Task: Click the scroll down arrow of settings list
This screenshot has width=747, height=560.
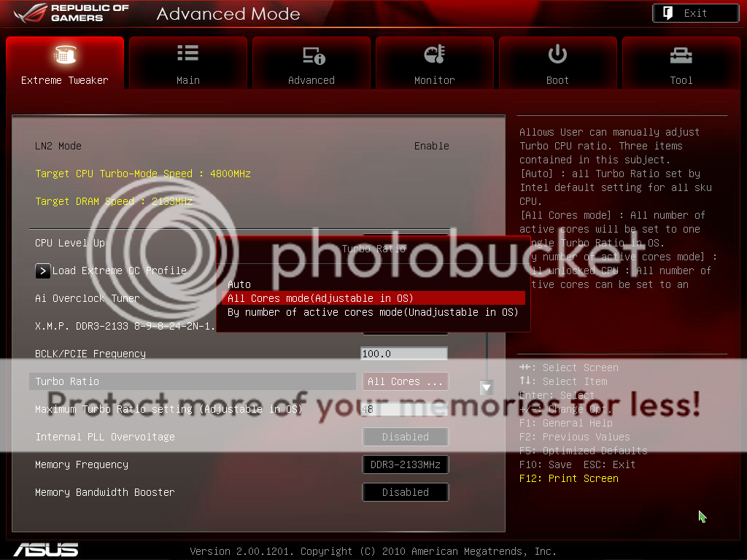Action: tap(487, 388)
